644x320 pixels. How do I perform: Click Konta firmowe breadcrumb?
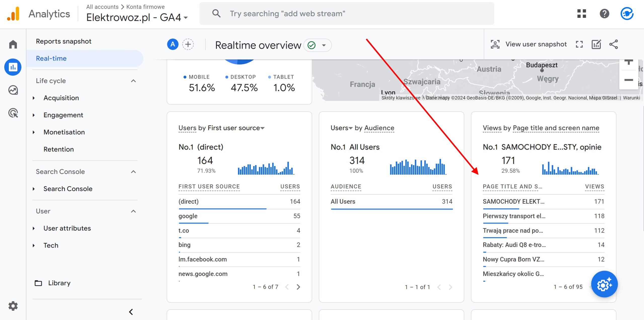[145, 7]
